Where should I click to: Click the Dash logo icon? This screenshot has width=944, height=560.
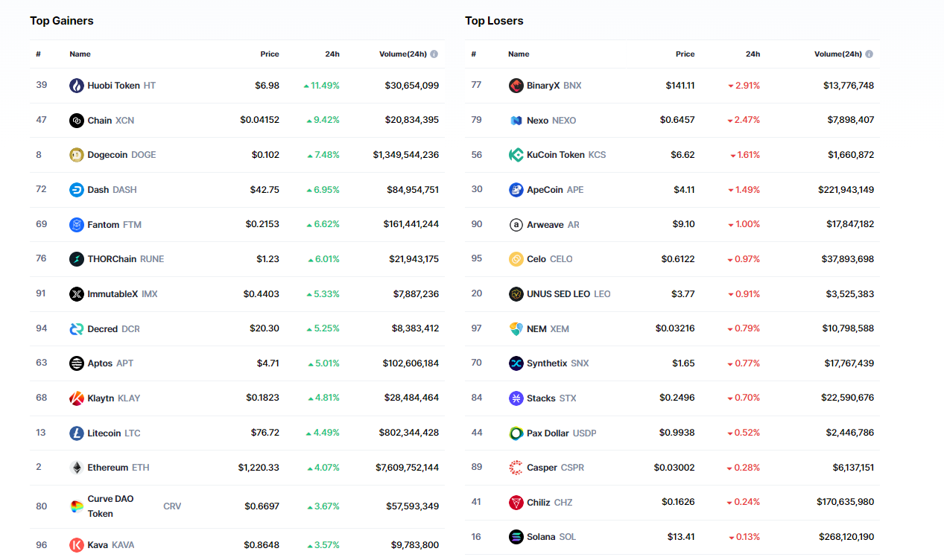pyautogui.click(x=77, y=190)
